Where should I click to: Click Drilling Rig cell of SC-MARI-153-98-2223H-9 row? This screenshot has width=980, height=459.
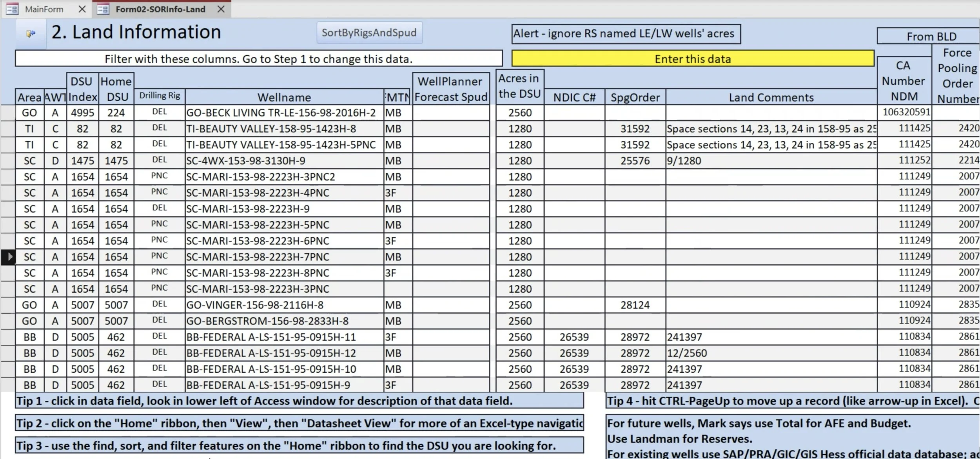tap(160, 209)
